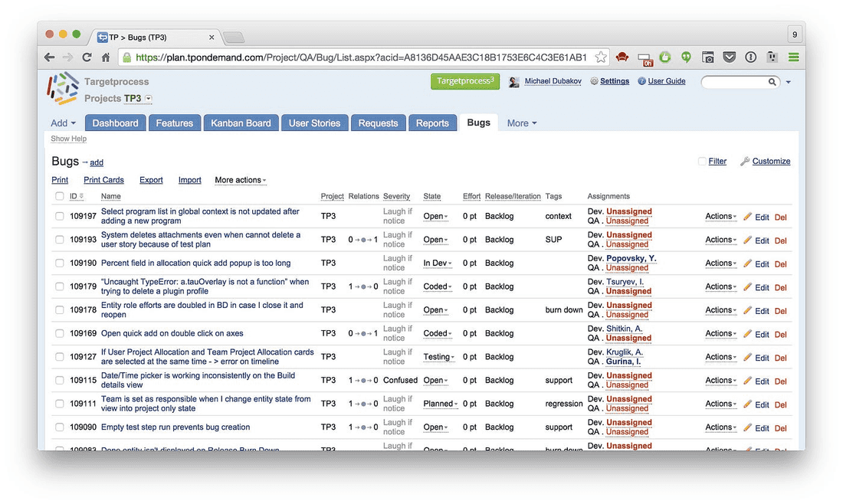Check the select-all checkbox in the table header
The image size is (843, 504).
coord(60,197)
